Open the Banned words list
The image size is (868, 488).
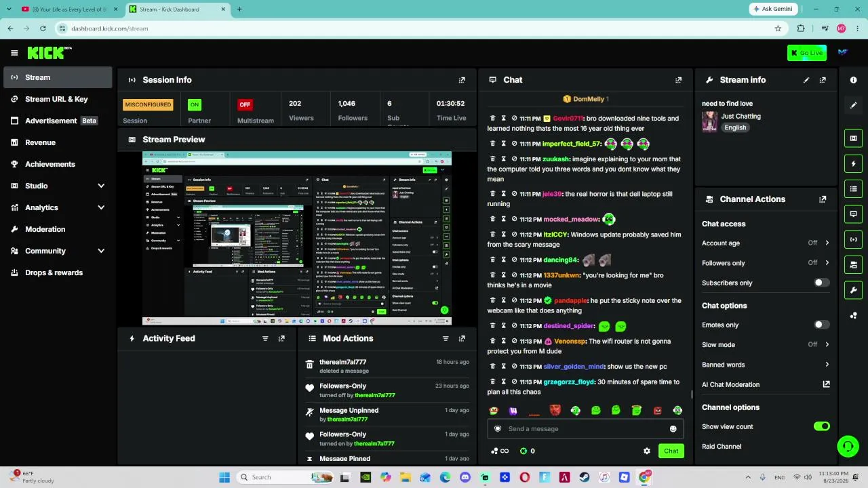click(766, 365)
